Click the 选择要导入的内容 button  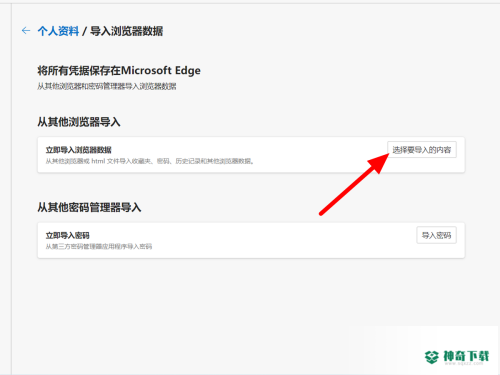click(422, 150)
